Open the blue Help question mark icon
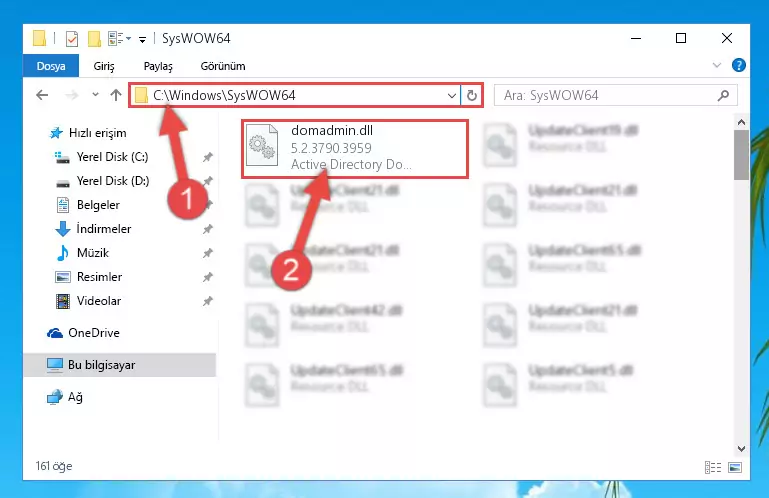 click(x=738, y=65)
